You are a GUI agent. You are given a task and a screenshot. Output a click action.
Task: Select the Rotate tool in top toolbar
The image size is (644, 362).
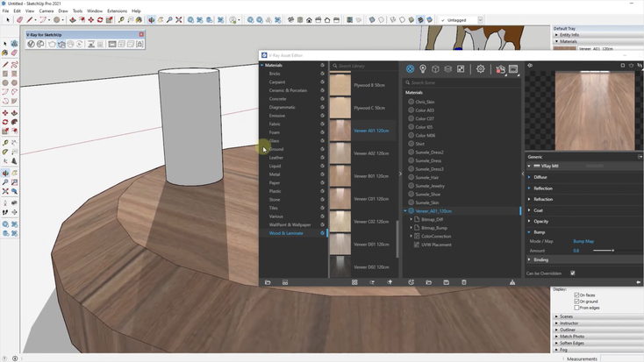coord(100,19)
